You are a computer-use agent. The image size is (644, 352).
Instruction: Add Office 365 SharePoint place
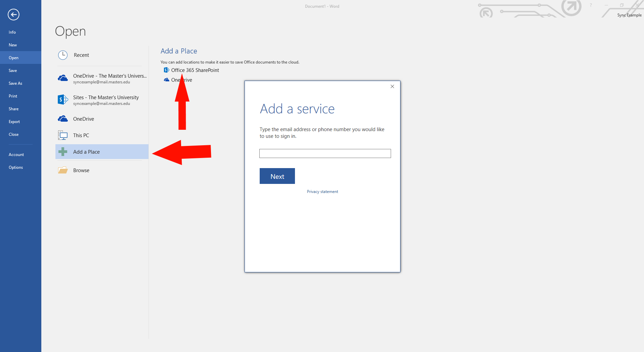point(195,70)
